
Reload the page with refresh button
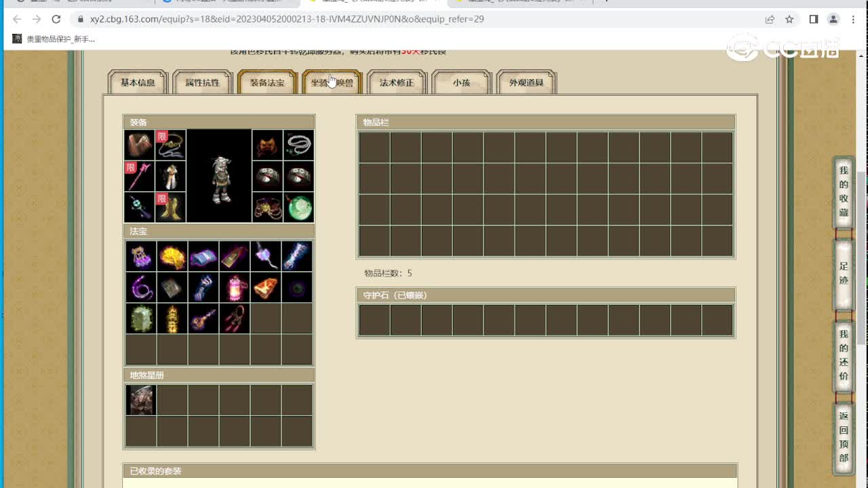coord(56,19)
